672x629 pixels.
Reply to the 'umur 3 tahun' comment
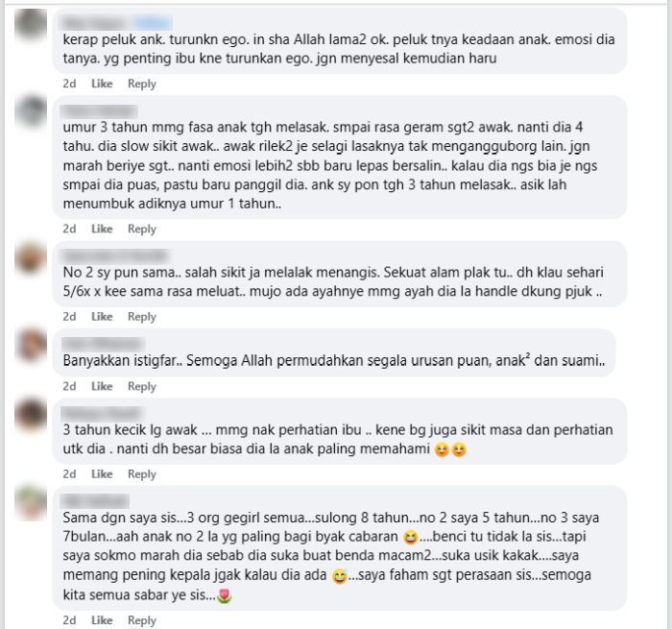tap(142, 229)
